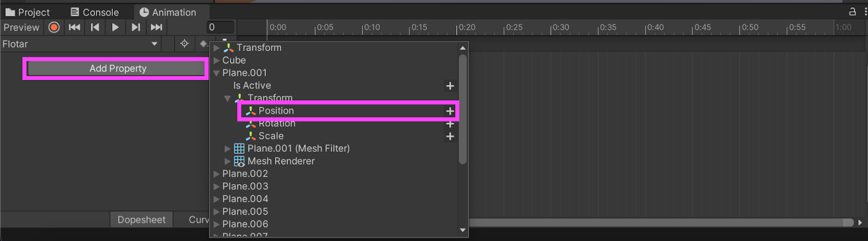Switch to the Project tab
868x241 pixels.
point(28,12)
